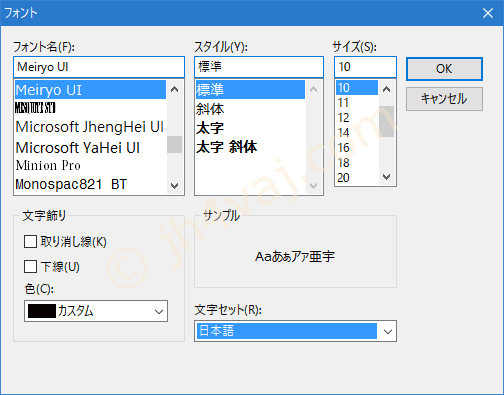Select size 12

(x=357, y=118)
